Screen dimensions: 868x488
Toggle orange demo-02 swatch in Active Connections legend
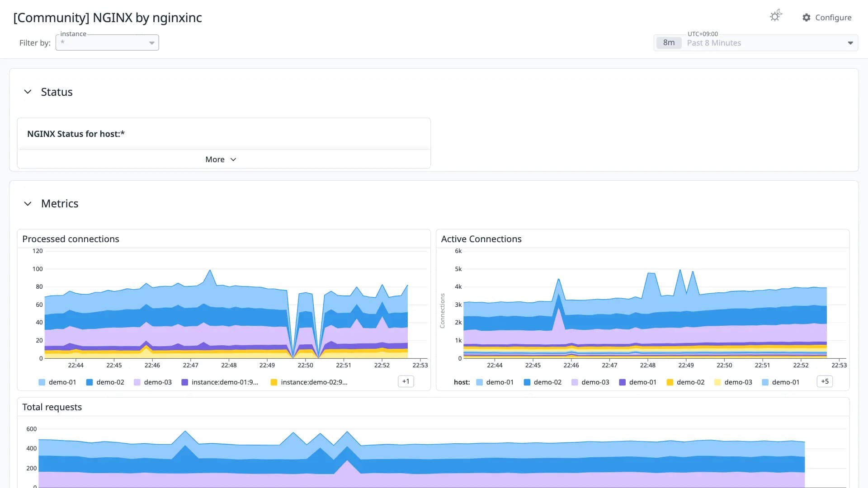click(x=670, y=382)
